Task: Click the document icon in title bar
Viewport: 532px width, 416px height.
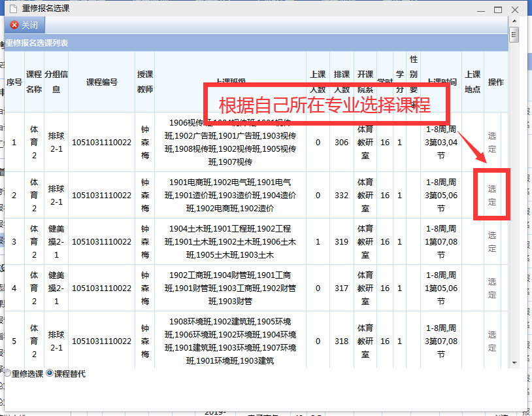Action: (x=11, y=9)
